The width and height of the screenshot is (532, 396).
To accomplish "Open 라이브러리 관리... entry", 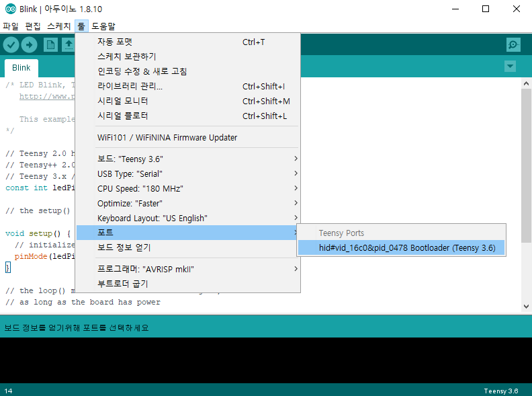I will tap(188, 86).
